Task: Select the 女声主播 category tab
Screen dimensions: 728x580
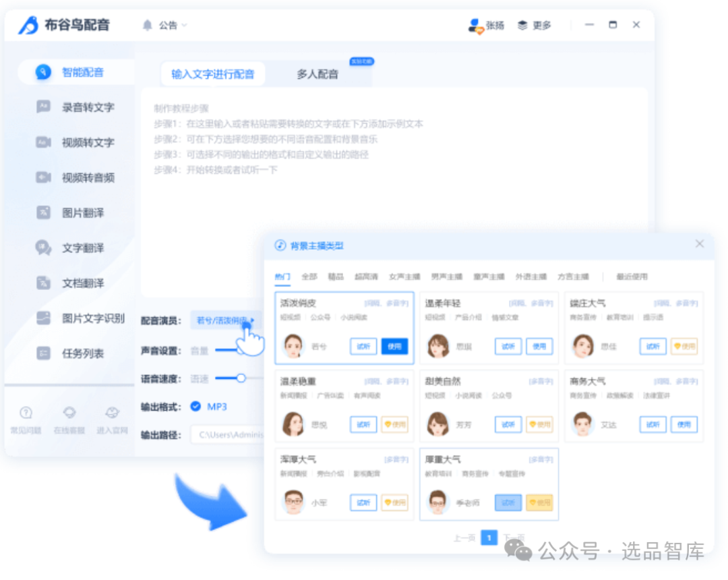Action: click(x=404, y=277)
